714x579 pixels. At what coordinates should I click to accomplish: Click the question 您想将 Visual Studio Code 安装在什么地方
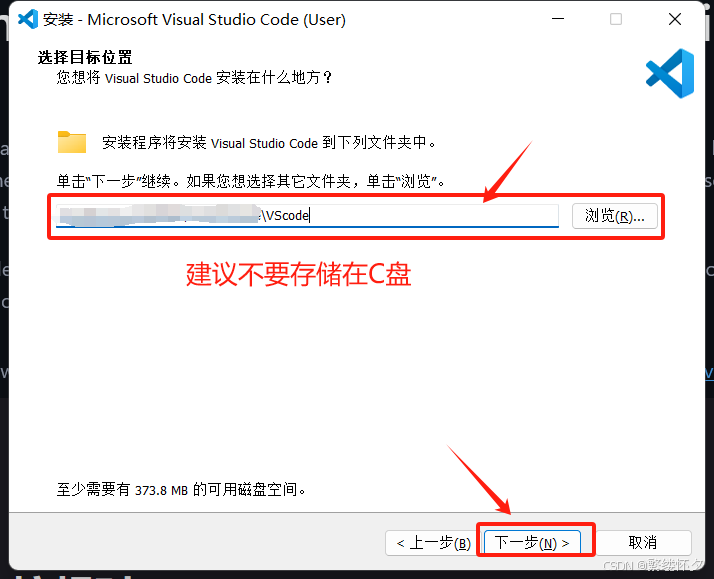point(194,77)
